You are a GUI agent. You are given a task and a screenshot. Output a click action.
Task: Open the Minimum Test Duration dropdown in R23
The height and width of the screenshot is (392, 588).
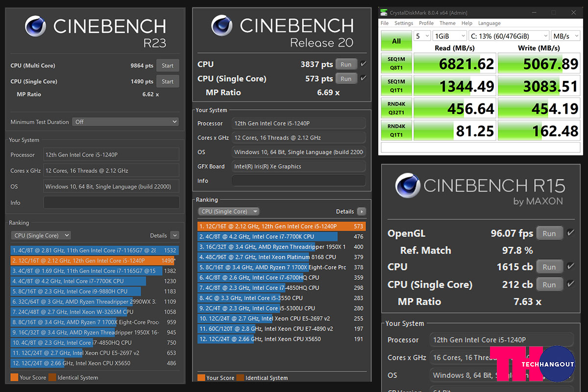pos(125,122)
